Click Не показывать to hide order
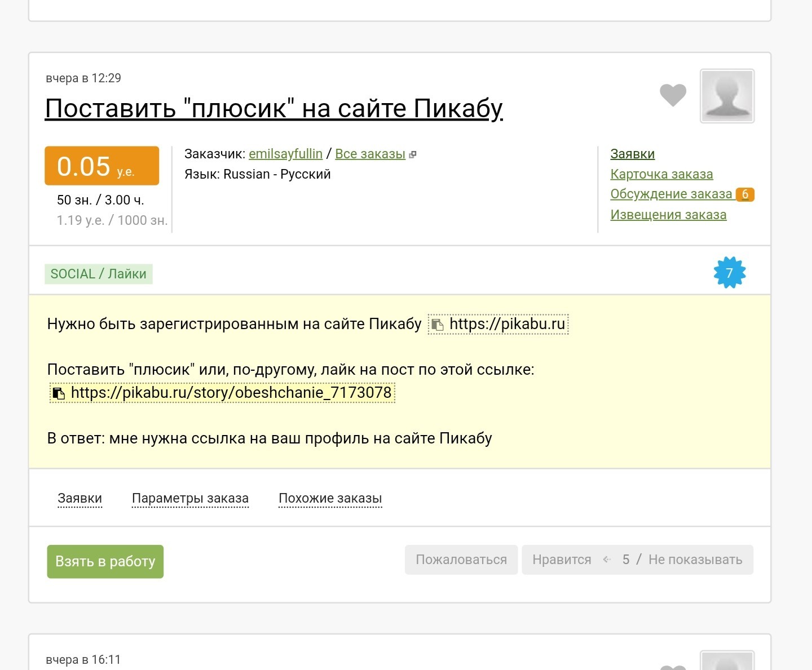 (695, 560)
